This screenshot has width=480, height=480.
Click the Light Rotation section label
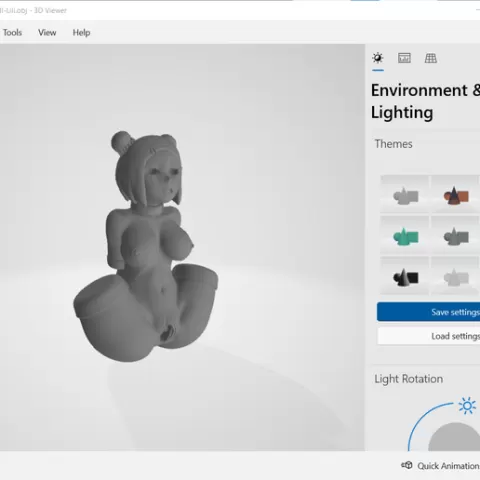click(409, 379)
